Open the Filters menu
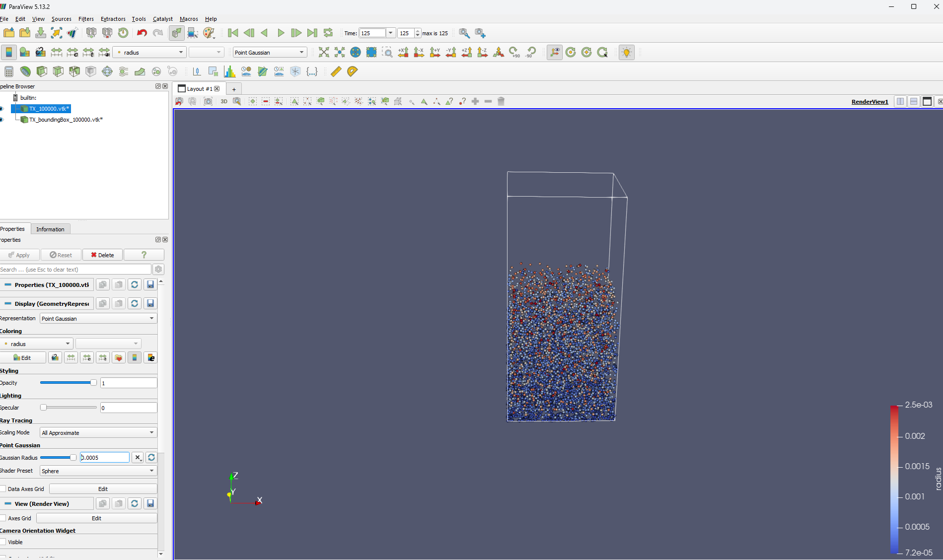Image resolution: width=943 pixels, height=560 pixels. [86, 19]
